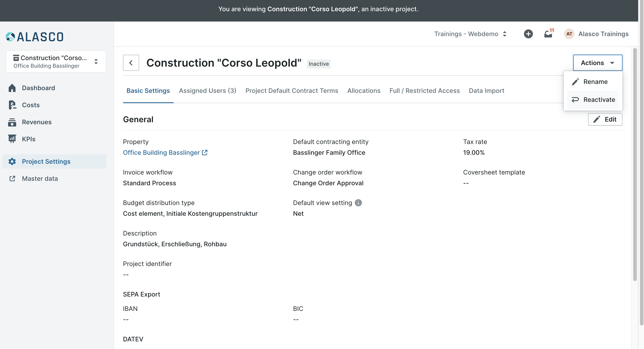This screenshot has height=349, width=644.
Task: Switch to Basic Settings tab
Action: (x=148, y=91)
